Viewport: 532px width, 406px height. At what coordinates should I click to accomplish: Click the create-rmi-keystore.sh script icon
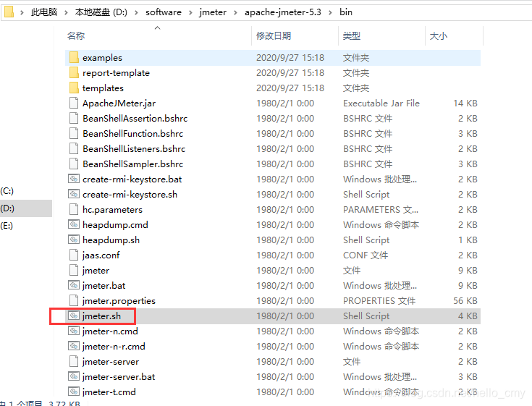point(74,194)
